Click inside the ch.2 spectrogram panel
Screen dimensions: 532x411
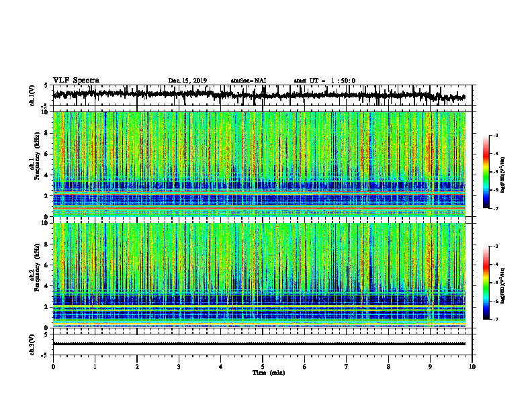pyautogui.click(x=259, y=275)
